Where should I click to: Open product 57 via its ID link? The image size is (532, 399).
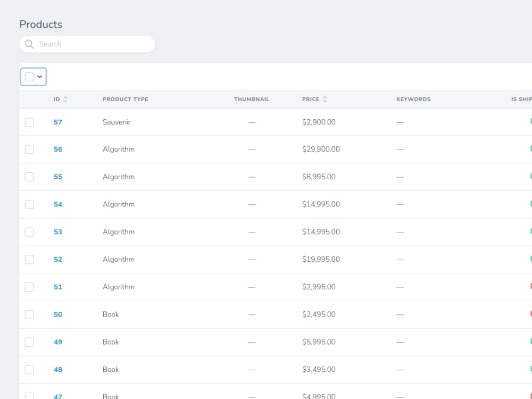coord(57,122)
